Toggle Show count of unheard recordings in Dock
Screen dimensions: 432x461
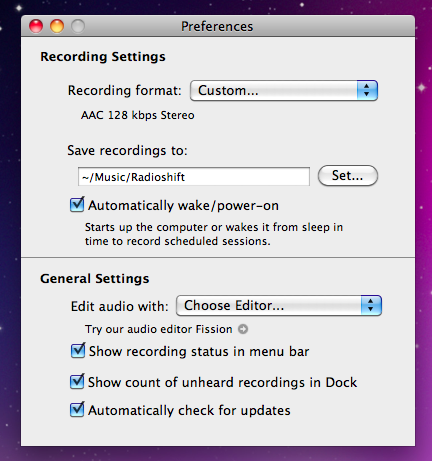(77, 381)
